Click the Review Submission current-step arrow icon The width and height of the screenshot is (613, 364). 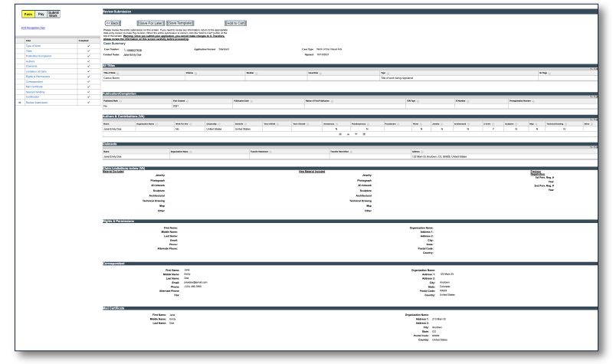(19, 102)
